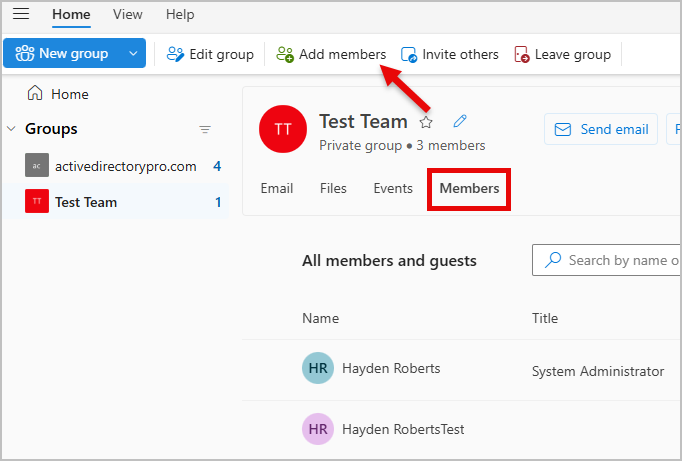Click the New group button

pyautogui.click(x=62, y=53)
